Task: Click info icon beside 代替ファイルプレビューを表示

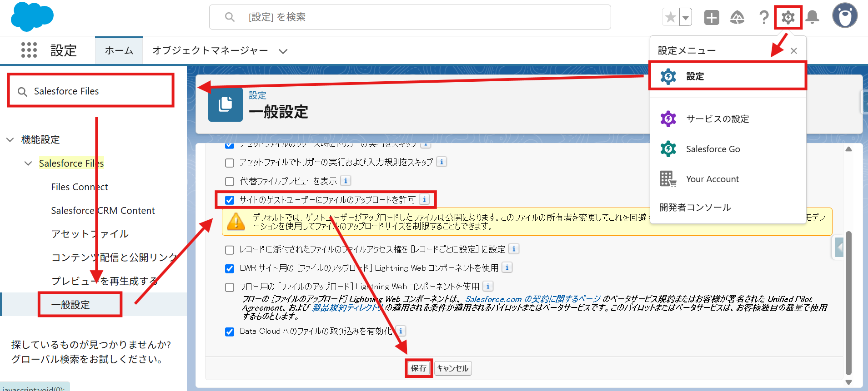Action: coord(346,181)
